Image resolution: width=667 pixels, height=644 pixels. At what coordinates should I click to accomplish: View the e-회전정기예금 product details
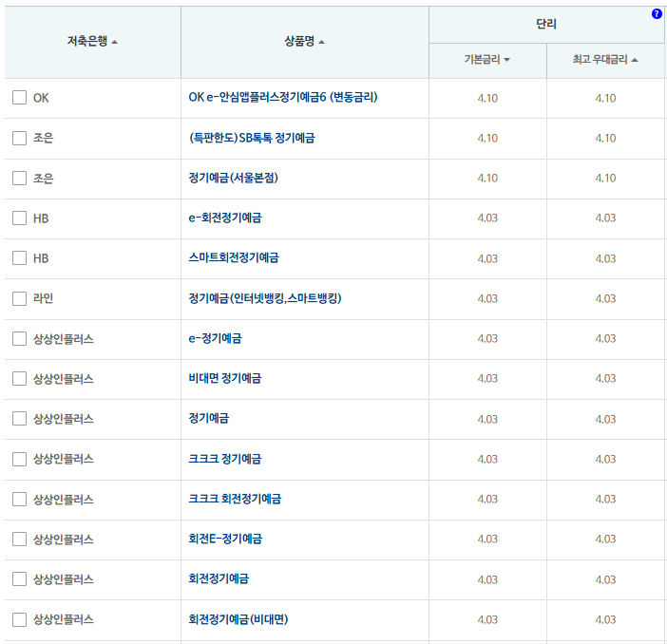tap(225, 218)
